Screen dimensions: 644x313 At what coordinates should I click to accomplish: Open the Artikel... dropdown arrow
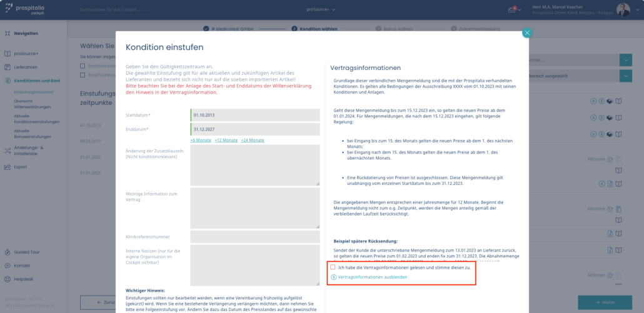point(626,60)
